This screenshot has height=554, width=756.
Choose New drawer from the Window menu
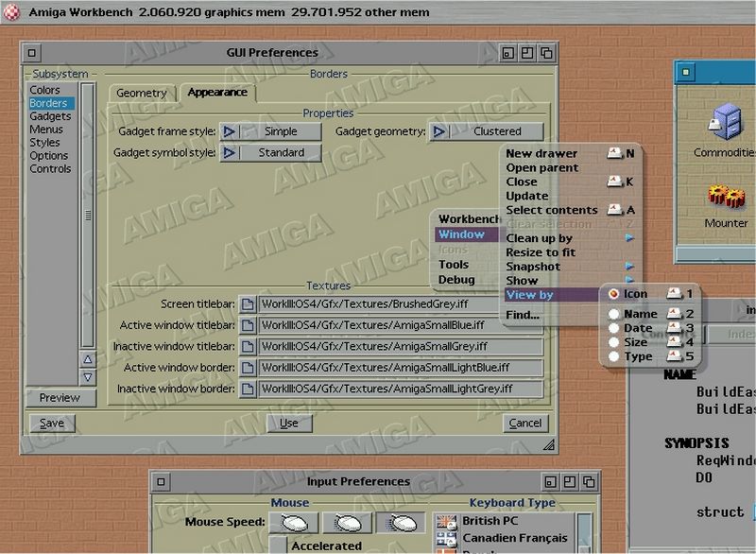pos(541,153)
